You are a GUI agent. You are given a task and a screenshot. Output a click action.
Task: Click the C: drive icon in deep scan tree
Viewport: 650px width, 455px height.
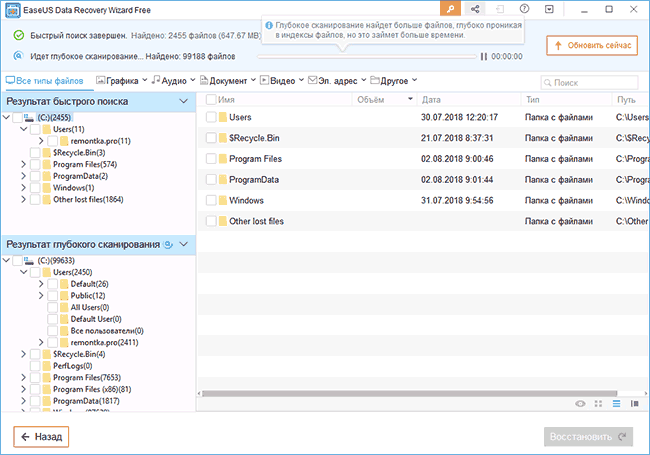pyautogui.click(x=29, y=261)
